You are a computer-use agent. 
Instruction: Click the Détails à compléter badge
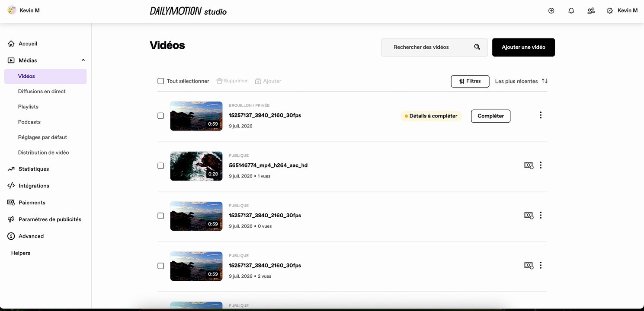click(431, 116)
